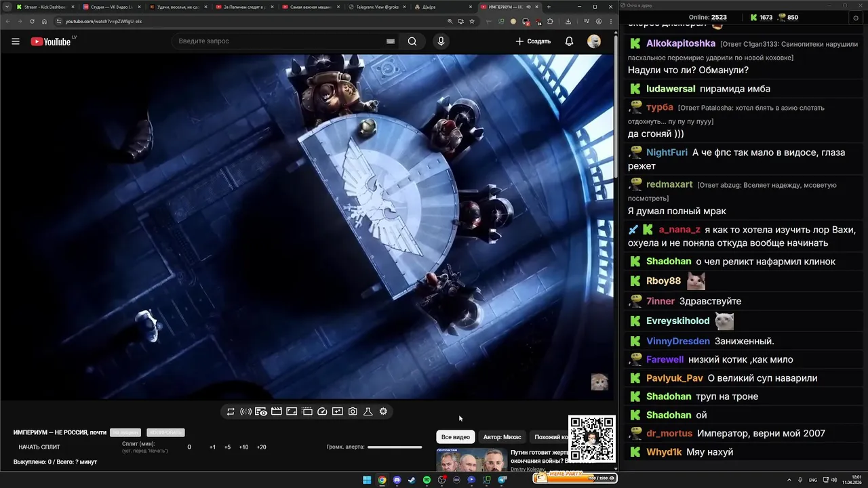The height and width of the screenshot is (488, 868).
Task: Go to the YouTube home logo
Action: (51, 41)
